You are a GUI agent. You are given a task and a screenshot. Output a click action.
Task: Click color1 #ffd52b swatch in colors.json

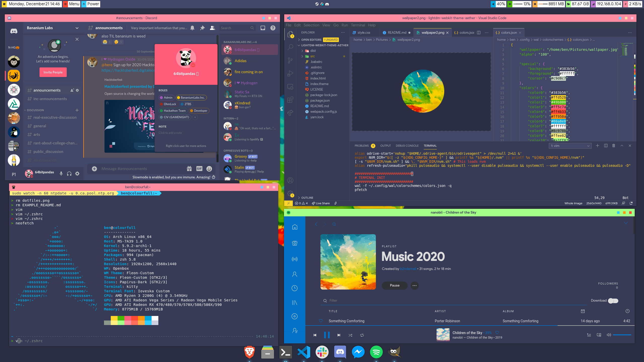point(558,97)
